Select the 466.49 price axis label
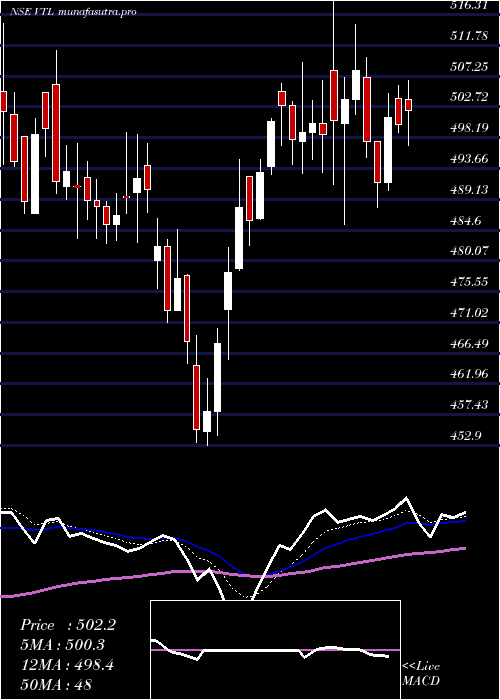 coord(468,344)
